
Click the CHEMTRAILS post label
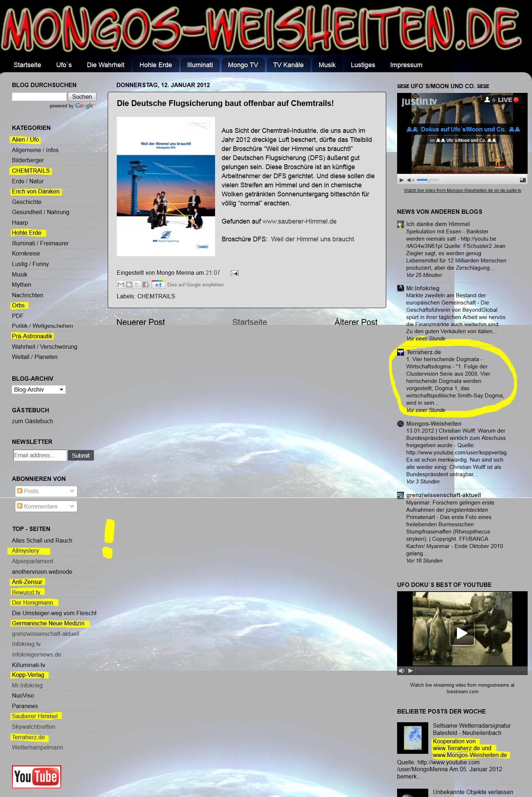pos(156,296)
